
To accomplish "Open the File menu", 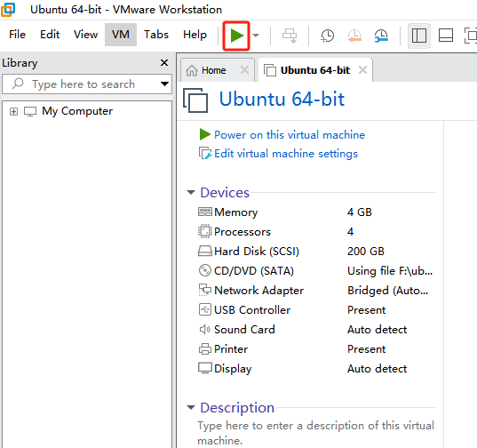I will (x=18, y=35).
